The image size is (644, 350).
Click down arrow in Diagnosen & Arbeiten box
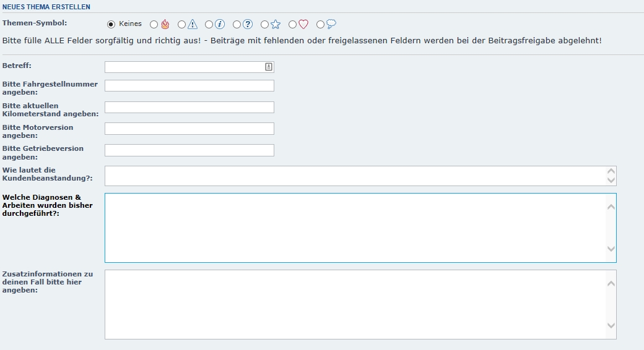[x=611, y=249]
